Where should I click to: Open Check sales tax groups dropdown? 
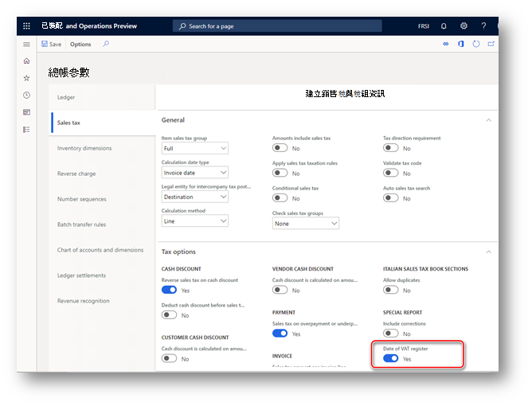click(306, 224)
